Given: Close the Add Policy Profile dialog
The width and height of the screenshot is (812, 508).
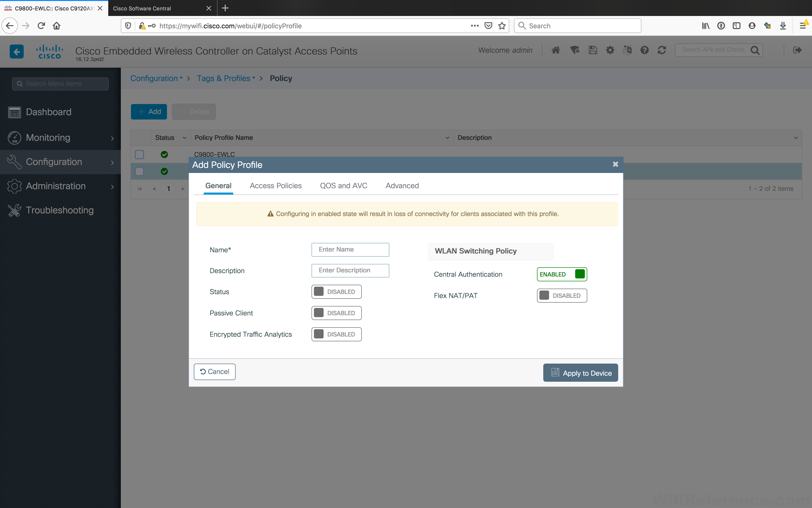Looking at the screenshot, I should tap(615, 164).
